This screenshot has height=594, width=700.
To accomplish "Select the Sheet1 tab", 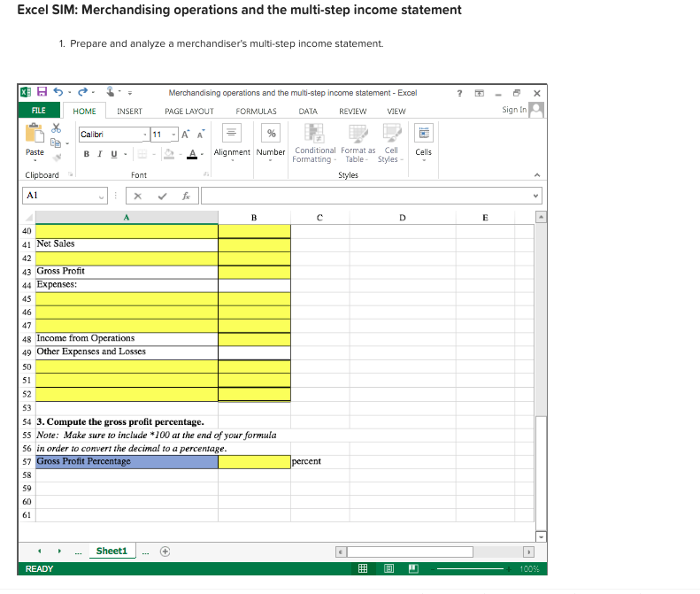I will pyautogui.click(x=112, y=552).
